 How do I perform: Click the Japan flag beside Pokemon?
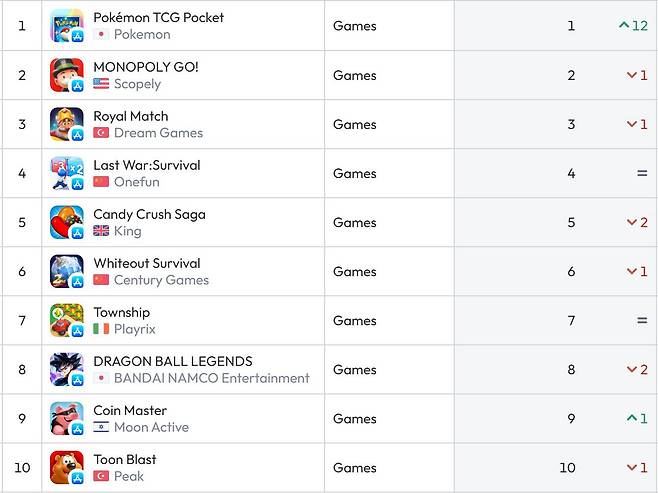pos(101,34)
